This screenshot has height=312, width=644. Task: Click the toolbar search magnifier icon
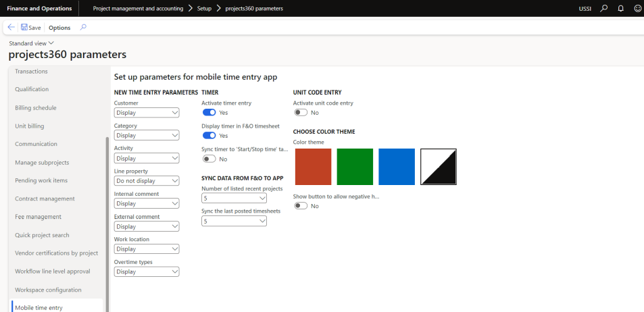pos(83,28)
